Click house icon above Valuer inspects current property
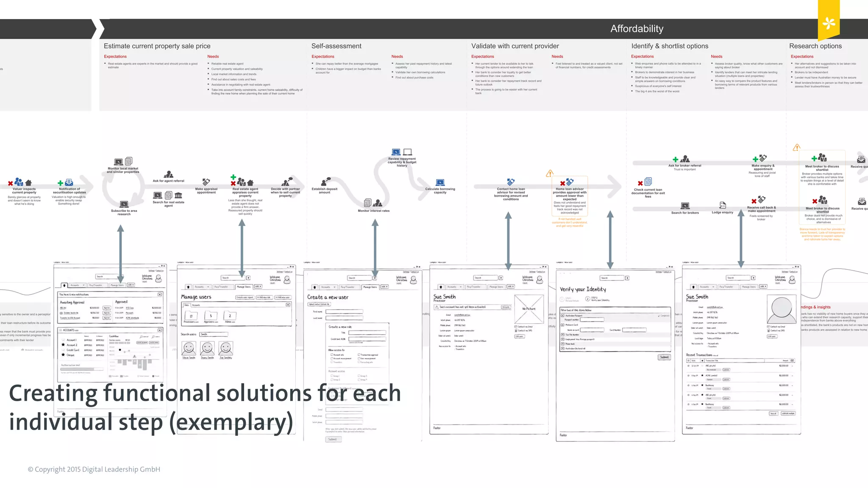Image resolution: width=868 pixels, height=488 pixels. point(28,183)
